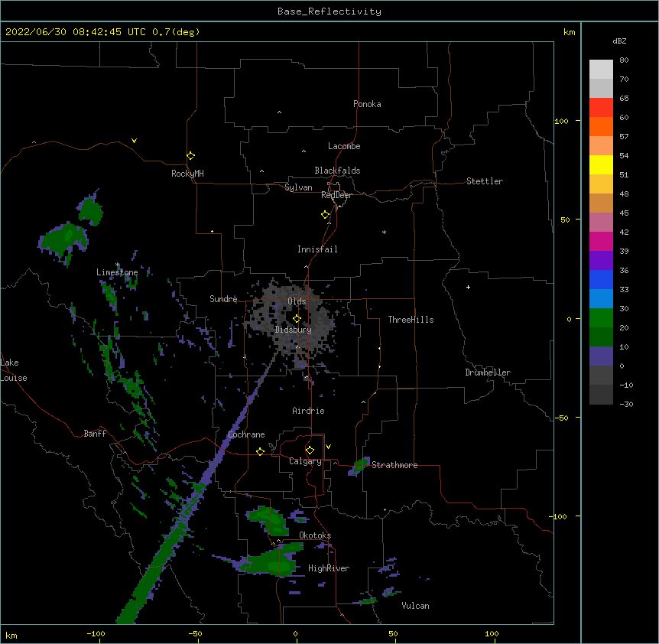
Task: Click the Stettler city label
Action: point(485,181)
